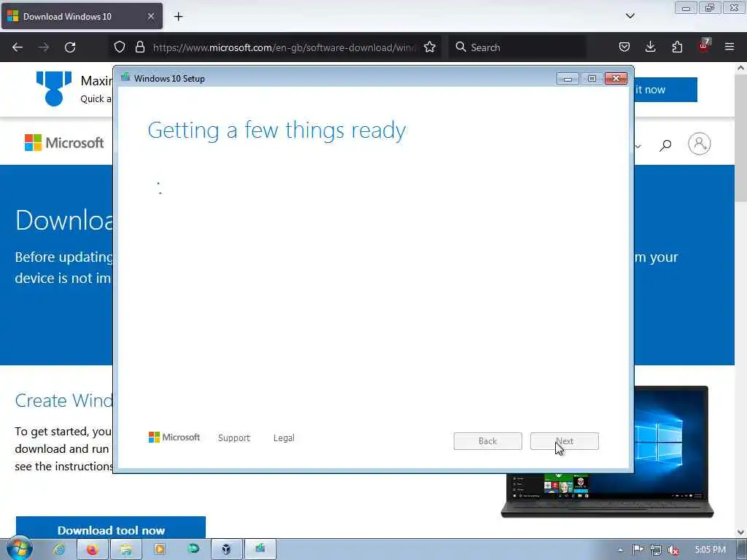The height and width of the screenshot is (560, 747).
Task: Open the Firefox downloads panel
Action: [650, 47]
